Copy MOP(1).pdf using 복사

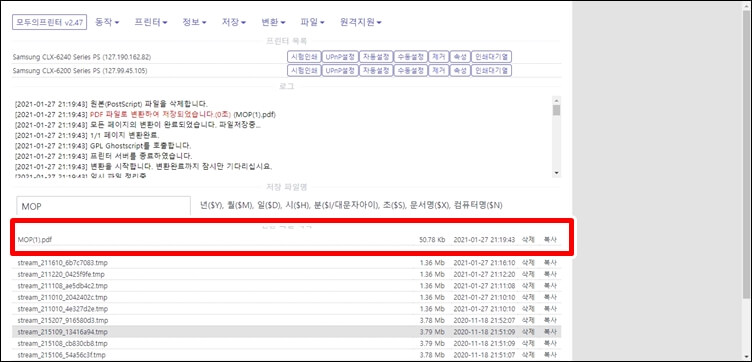550,239
